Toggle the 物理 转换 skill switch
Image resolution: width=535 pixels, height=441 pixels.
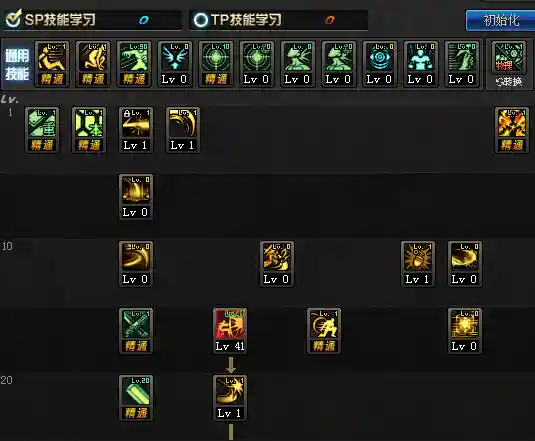[508, 64]
